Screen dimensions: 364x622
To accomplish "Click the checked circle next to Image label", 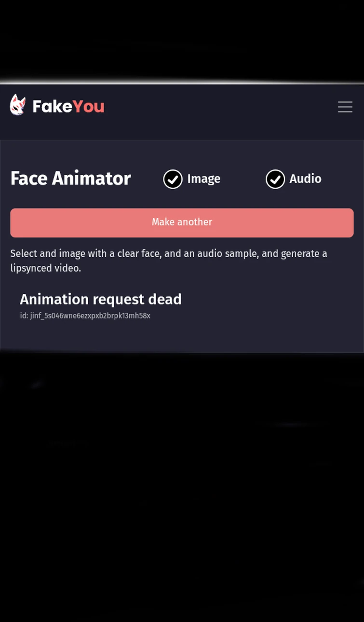I will point(173,179).
